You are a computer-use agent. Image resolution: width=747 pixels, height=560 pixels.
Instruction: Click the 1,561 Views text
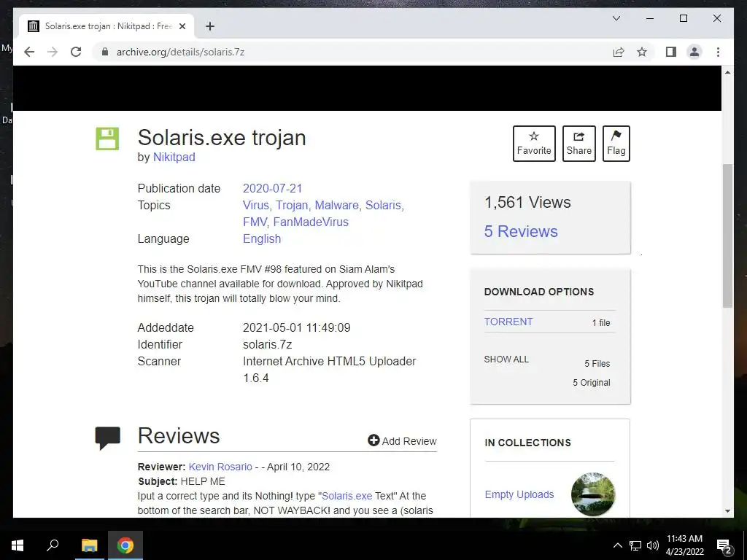527,203
